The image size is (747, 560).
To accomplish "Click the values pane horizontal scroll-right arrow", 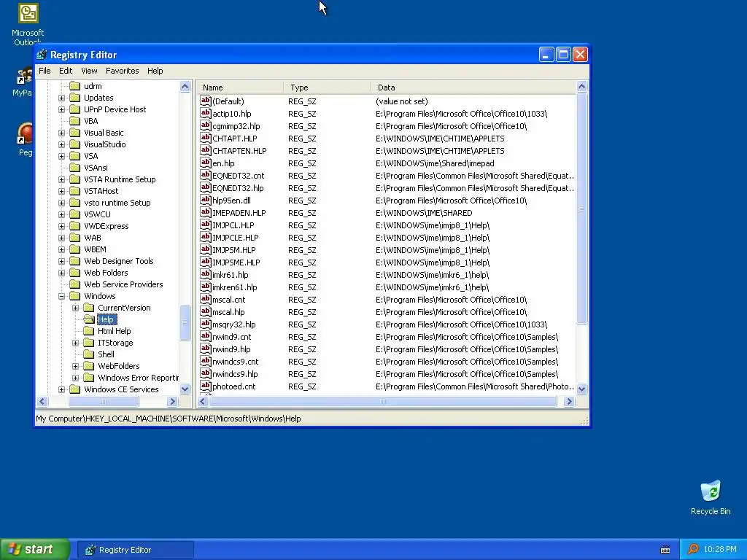I will tap(569, 402).
